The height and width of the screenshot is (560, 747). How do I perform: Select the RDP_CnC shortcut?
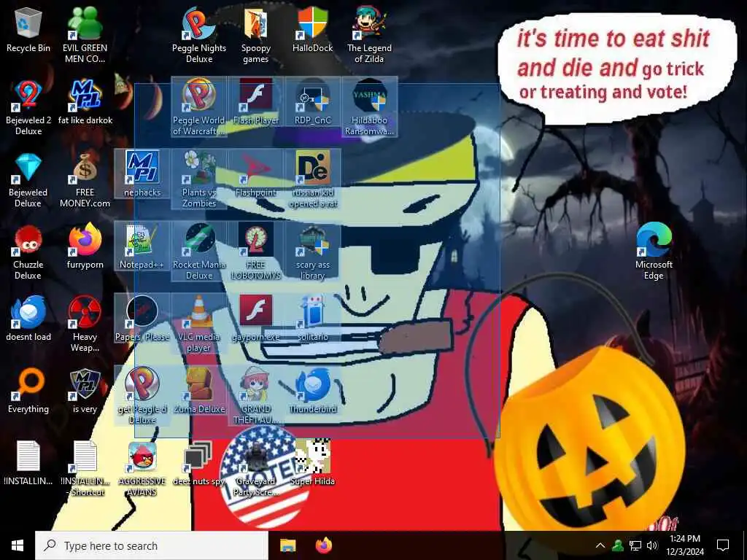click(312, 102)
